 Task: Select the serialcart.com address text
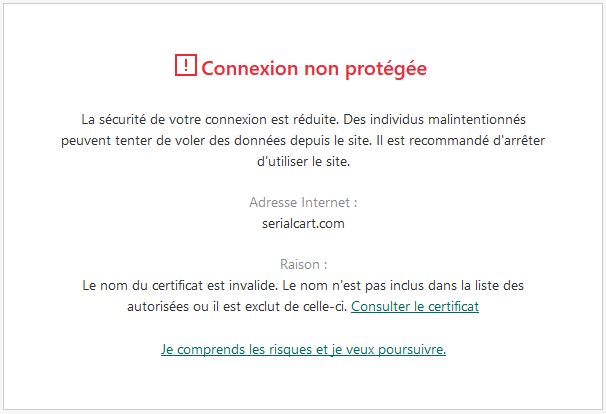coord(303,224)
